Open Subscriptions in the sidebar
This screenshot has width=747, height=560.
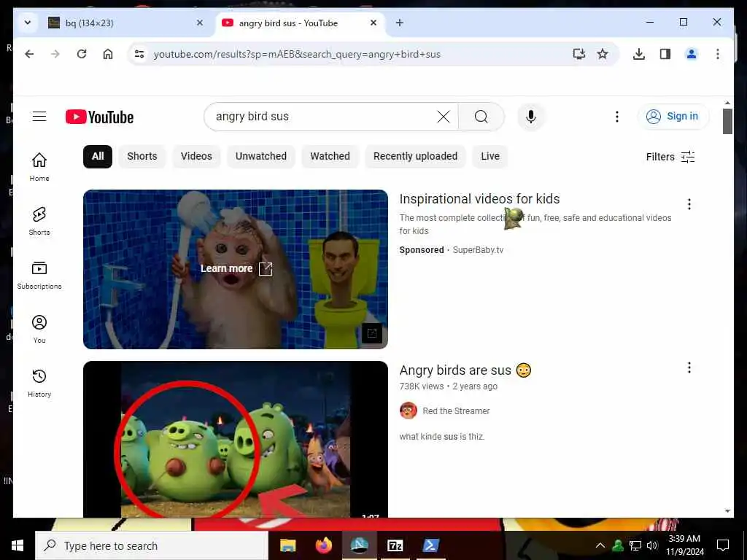click(39, 275)
